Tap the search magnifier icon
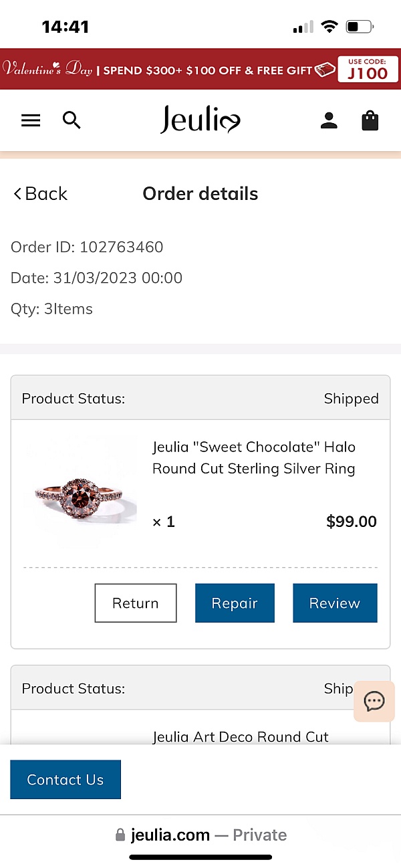Screen dimensions: 401x868 point(72,120)
